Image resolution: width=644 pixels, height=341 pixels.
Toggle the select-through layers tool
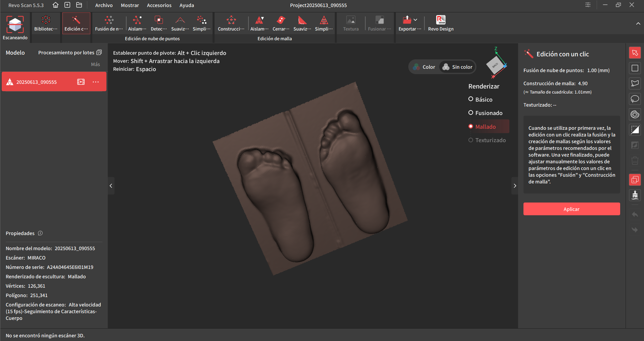[x=635, y=180]
